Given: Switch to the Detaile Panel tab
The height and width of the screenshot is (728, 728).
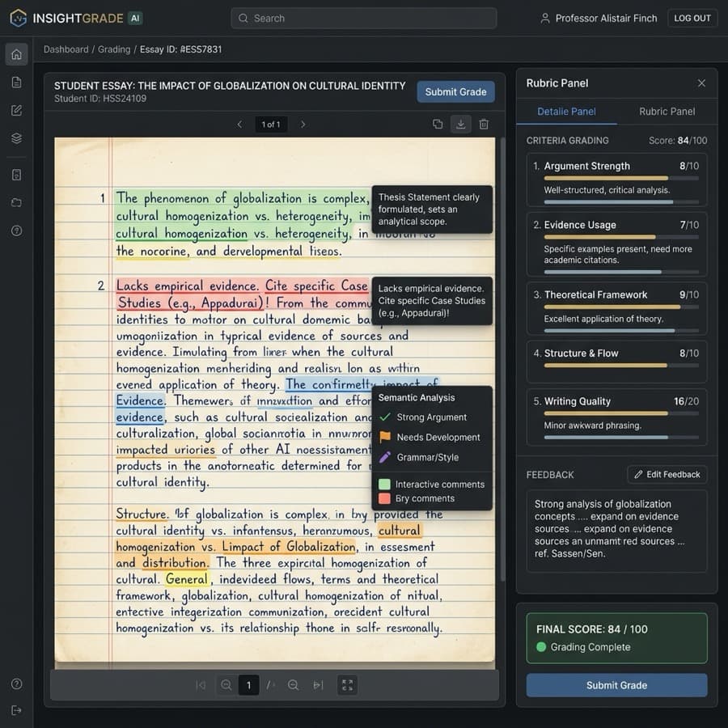Looking at the screenshot, I should [566, 112].
